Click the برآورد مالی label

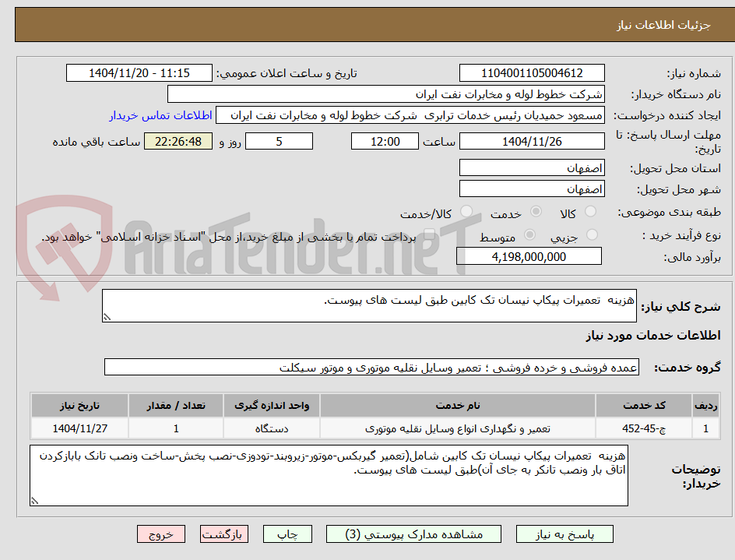(x=692, y=257)
